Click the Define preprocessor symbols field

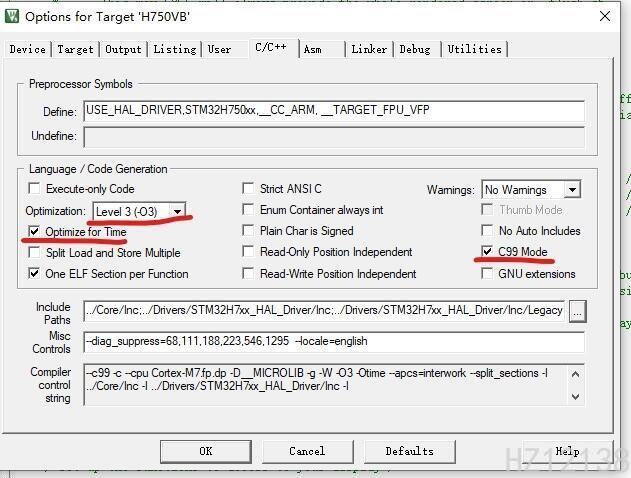334,111
